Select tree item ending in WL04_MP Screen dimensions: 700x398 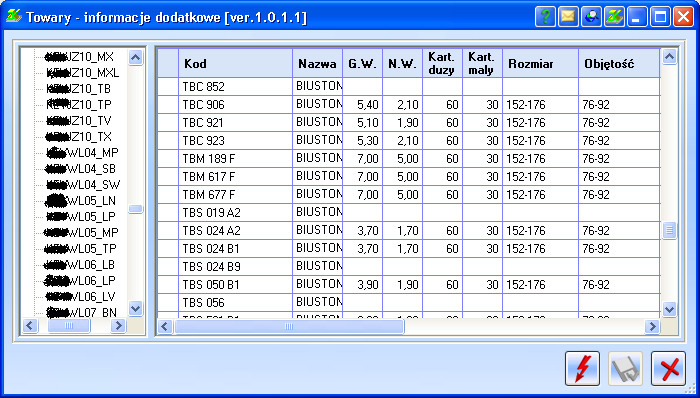point(83,153)
